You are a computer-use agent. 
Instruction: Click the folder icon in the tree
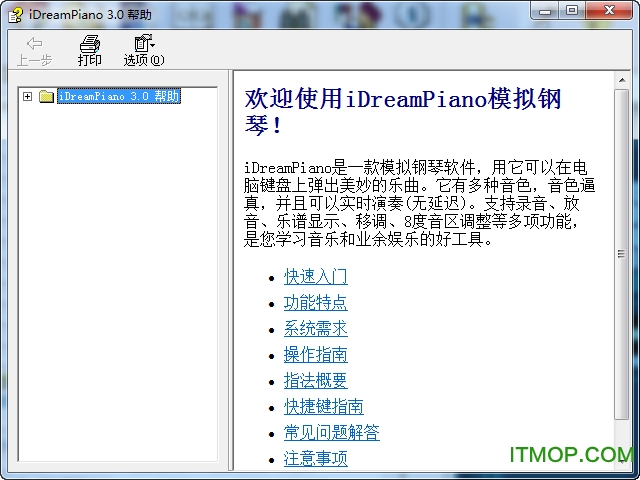[x=47, y=96]
